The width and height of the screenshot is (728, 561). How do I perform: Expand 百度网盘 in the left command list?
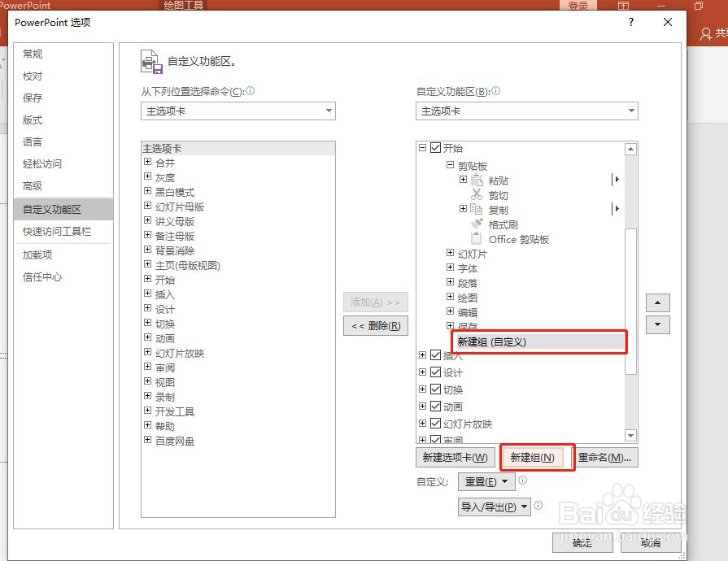point(148,439)
